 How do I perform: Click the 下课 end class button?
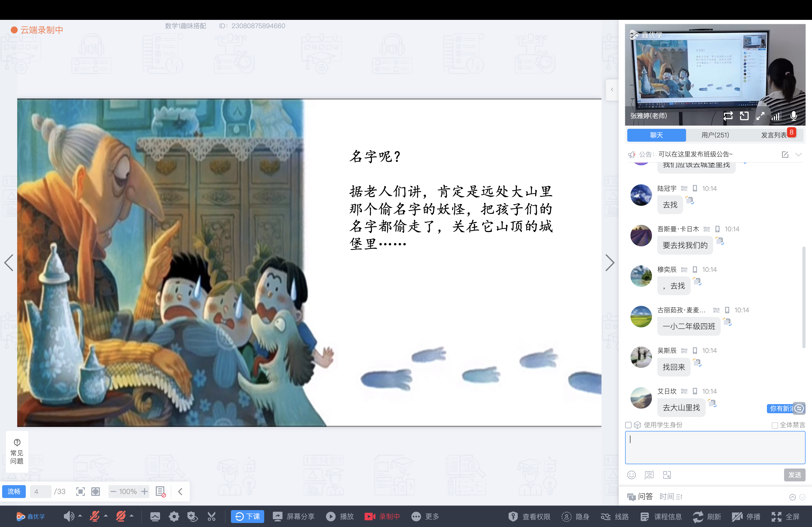[247, 517]
